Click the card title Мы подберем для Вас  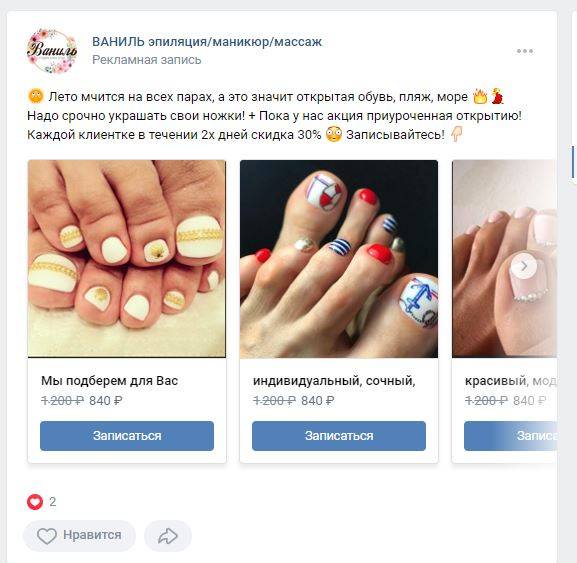(110, 380)
